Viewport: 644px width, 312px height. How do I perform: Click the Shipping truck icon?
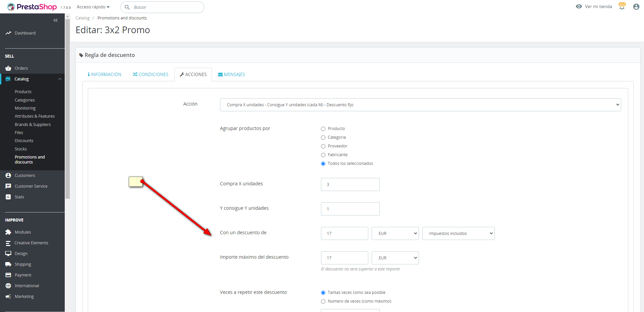(x=8, y=264)
